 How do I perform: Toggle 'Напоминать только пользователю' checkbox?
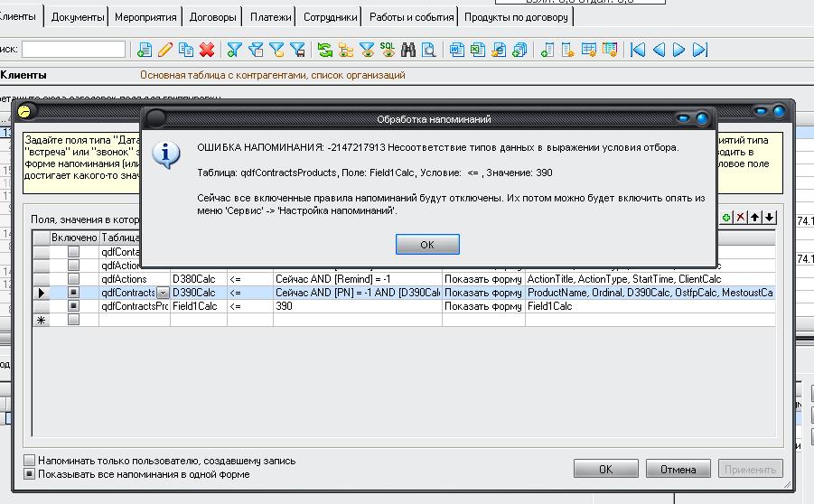30,461
